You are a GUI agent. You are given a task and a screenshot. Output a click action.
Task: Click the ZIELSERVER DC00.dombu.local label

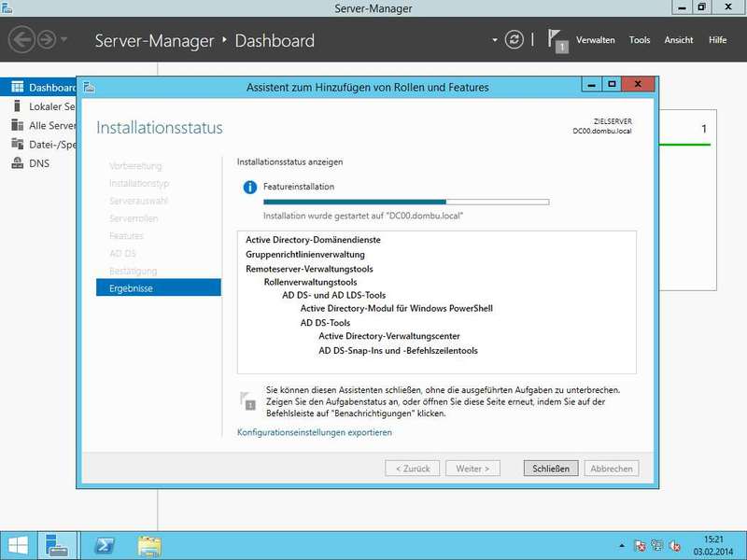click(x=602, y=126)
